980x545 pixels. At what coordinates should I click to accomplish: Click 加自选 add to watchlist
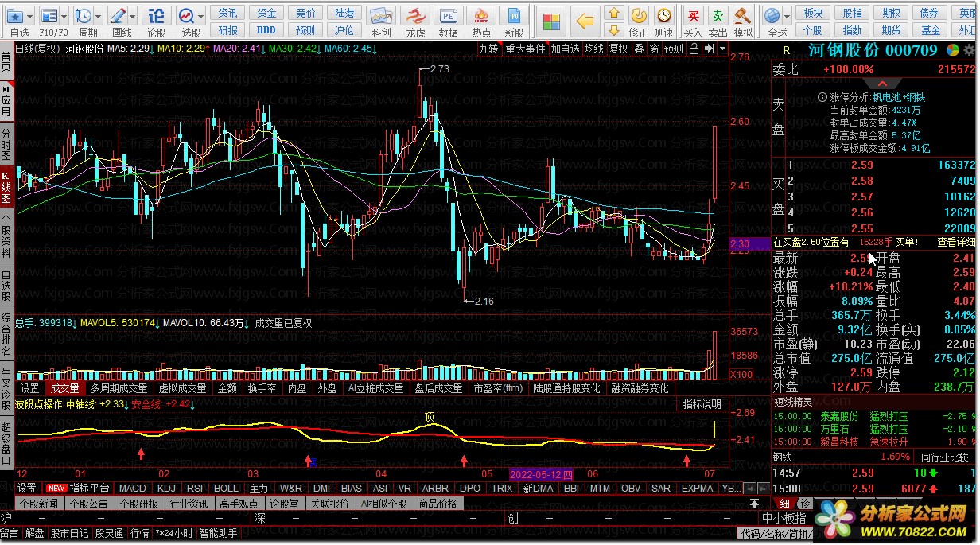pyautogui.click(x=565, y=49)
